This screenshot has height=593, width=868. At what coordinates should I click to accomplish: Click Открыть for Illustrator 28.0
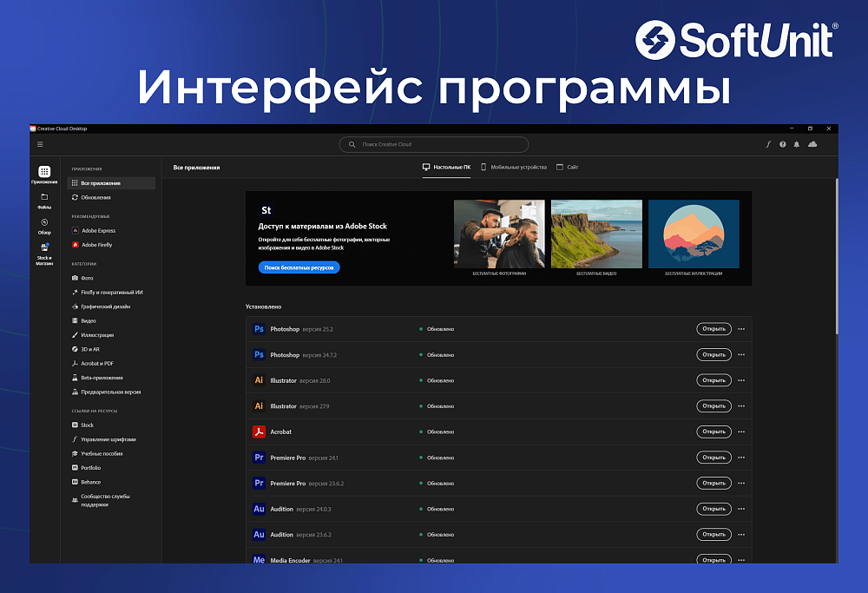click(713, 380)
